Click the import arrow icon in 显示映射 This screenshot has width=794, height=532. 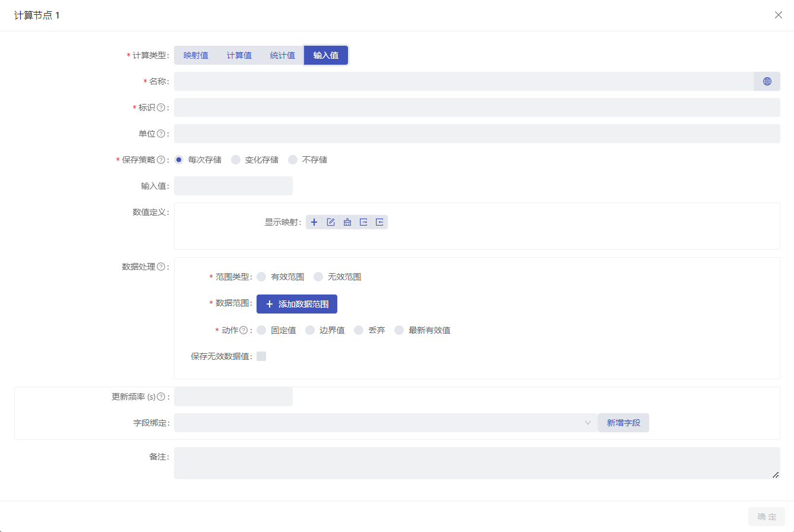click(379, 222)
